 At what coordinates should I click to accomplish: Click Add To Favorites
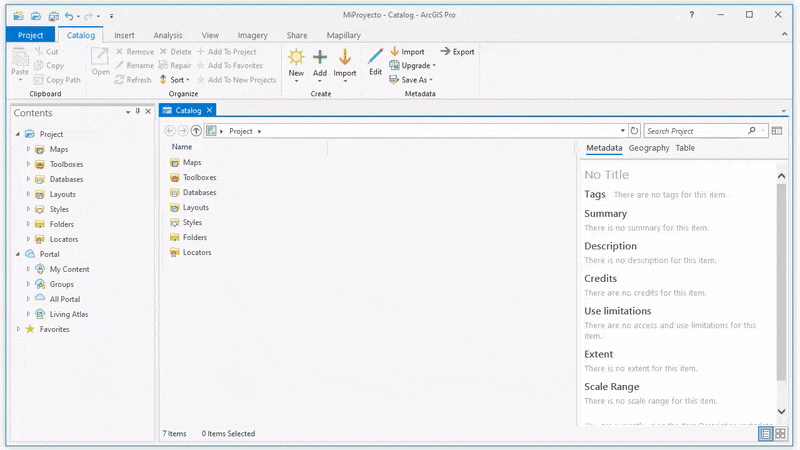230,65
